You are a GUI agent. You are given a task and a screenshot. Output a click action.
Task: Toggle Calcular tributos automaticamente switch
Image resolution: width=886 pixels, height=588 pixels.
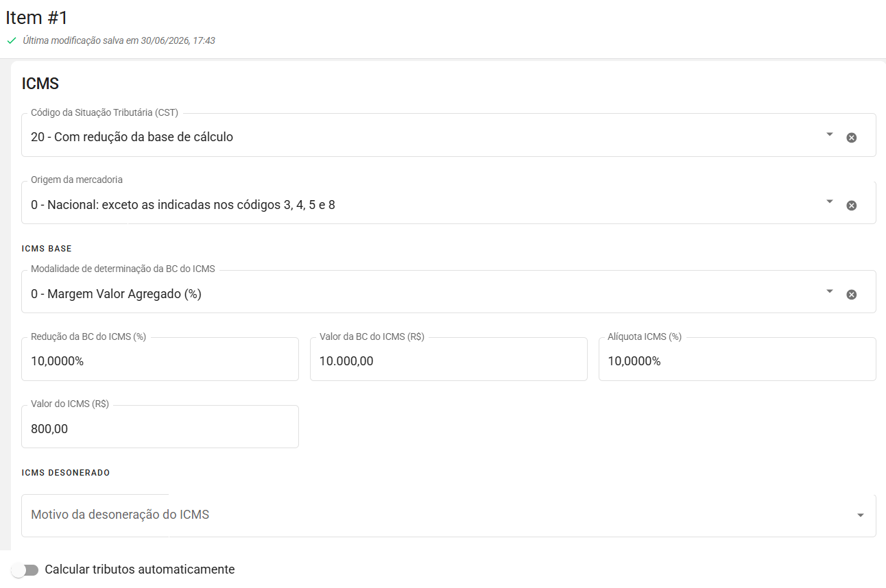(25, 570)
